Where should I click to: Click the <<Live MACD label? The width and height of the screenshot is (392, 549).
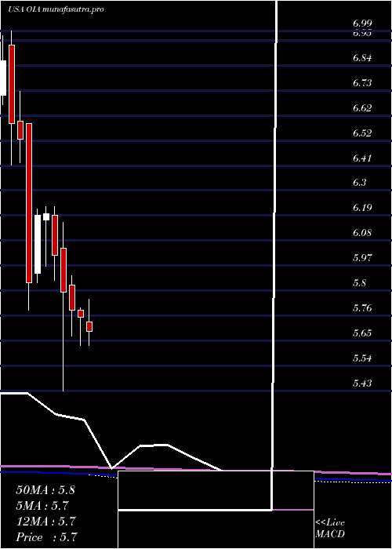click(x=330, y=529)
